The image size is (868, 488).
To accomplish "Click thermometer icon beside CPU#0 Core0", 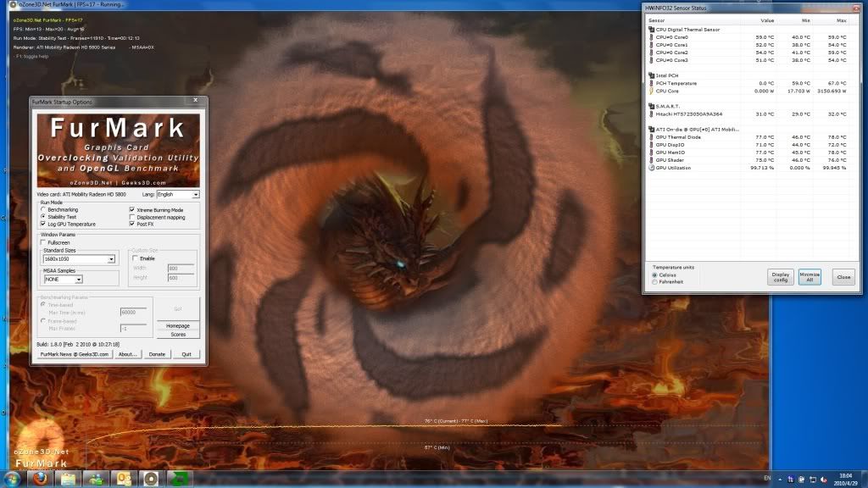I will pyautogui.click(x=651, y=37).
